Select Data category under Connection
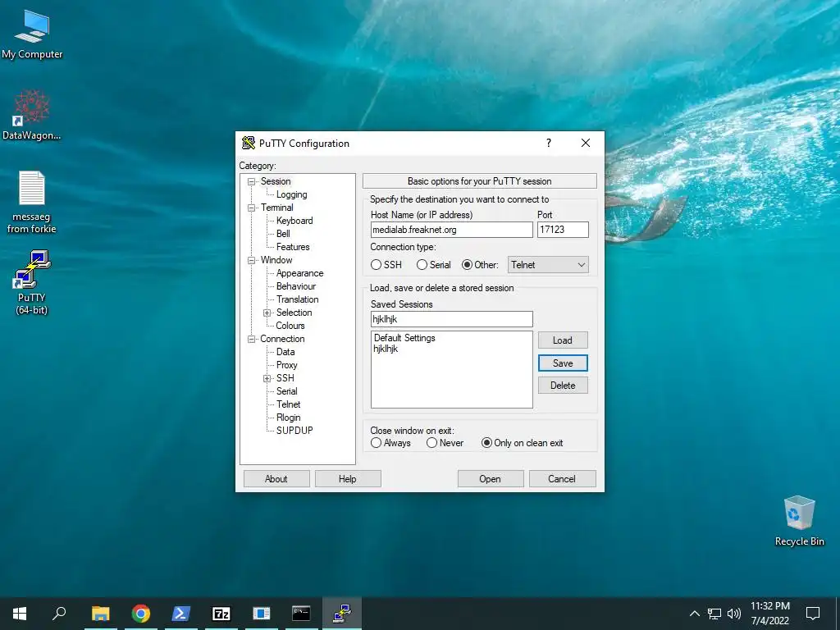The width and height of the screenshot is (840, 630). (285, 352)
